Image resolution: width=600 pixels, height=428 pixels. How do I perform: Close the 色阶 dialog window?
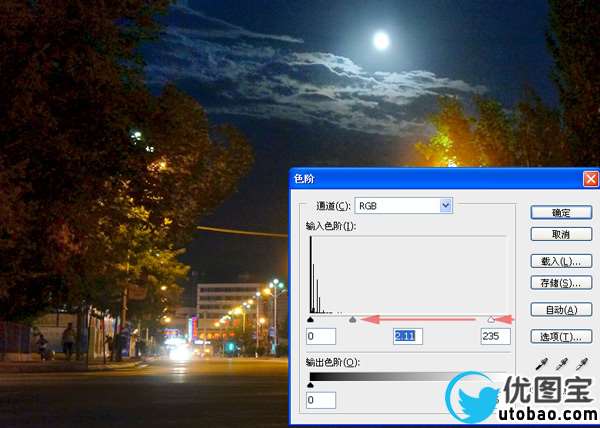(590, 178)
